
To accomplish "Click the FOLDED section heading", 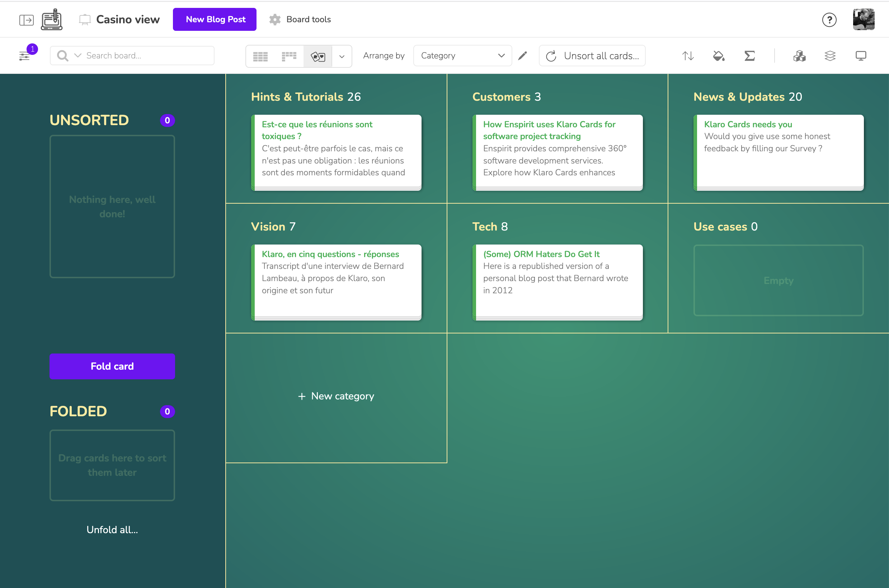I will point(79,411).
